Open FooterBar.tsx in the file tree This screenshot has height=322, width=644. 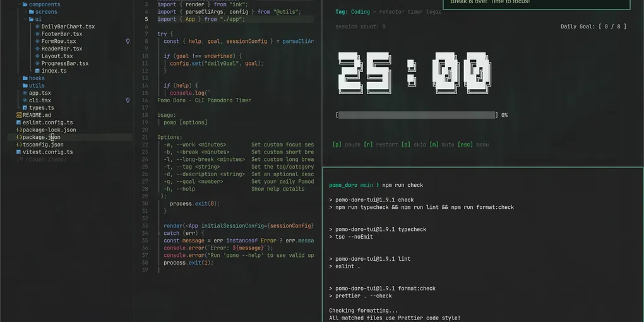[62, 34]
